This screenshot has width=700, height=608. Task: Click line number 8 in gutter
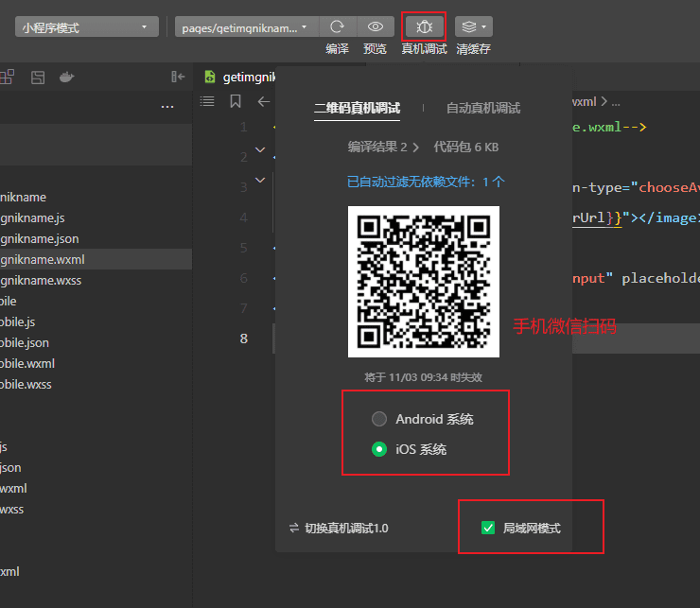244,339
